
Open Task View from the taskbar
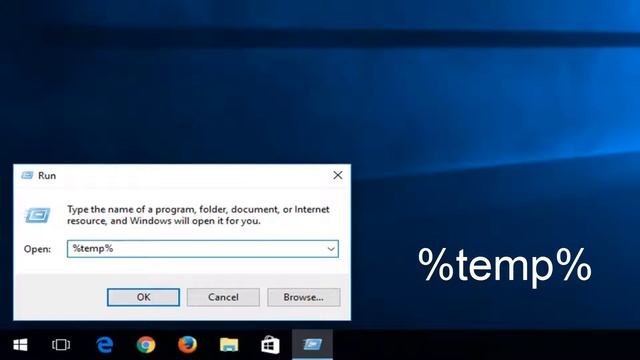click(x=61, y=345)
